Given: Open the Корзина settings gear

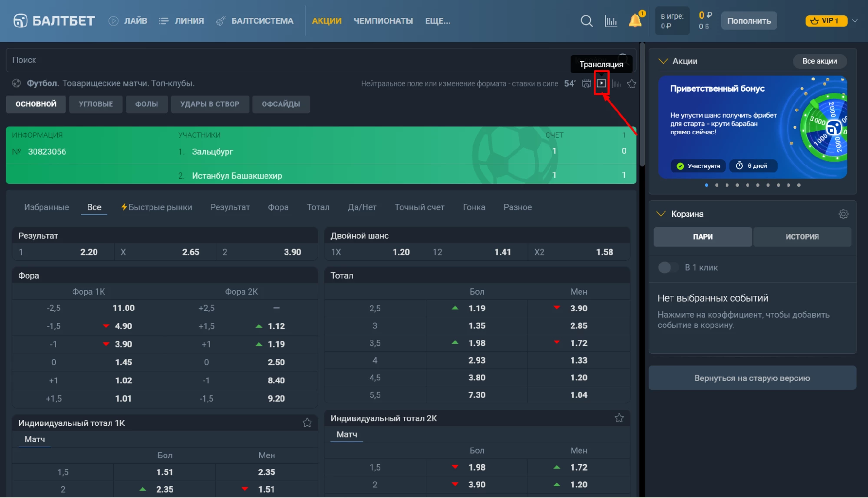Looking at the screenshot, I should click(843, 214).
